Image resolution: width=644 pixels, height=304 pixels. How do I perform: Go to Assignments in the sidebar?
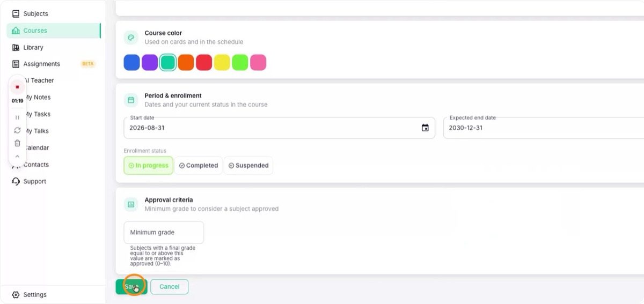(x=54, y=64)
